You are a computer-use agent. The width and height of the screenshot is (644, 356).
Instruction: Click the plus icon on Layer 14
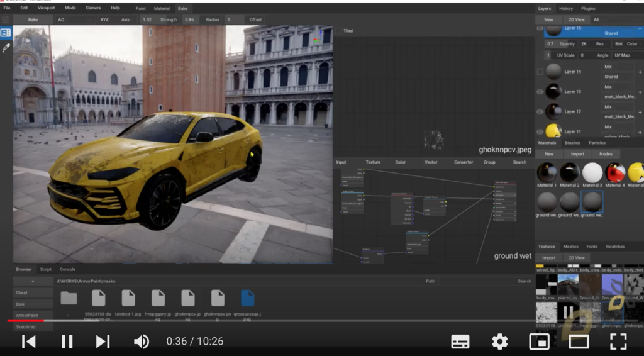coord(640,72)
